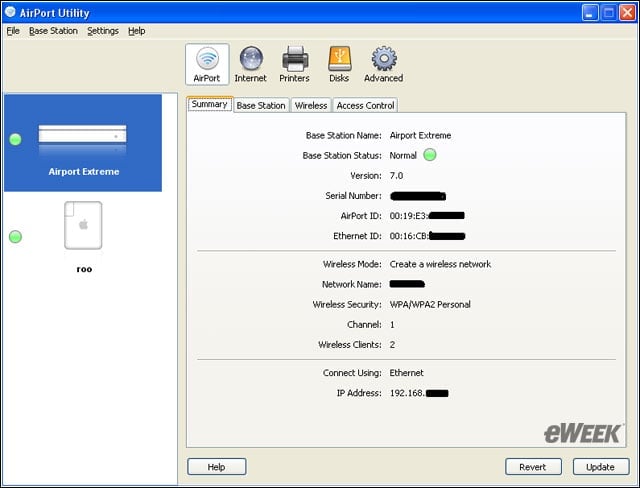Click the IP Address value 192.168
640x488 pixels.
tap(407, 393)
